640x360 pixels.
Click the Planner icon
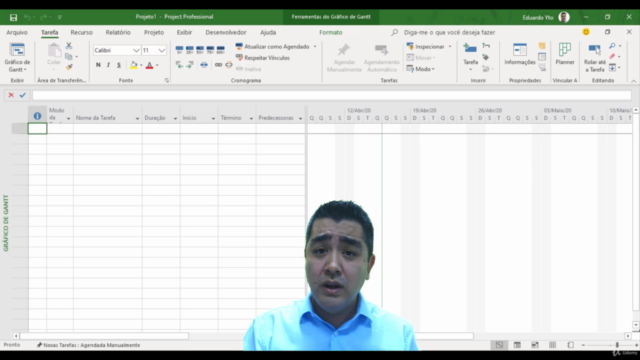click(565, 54)
